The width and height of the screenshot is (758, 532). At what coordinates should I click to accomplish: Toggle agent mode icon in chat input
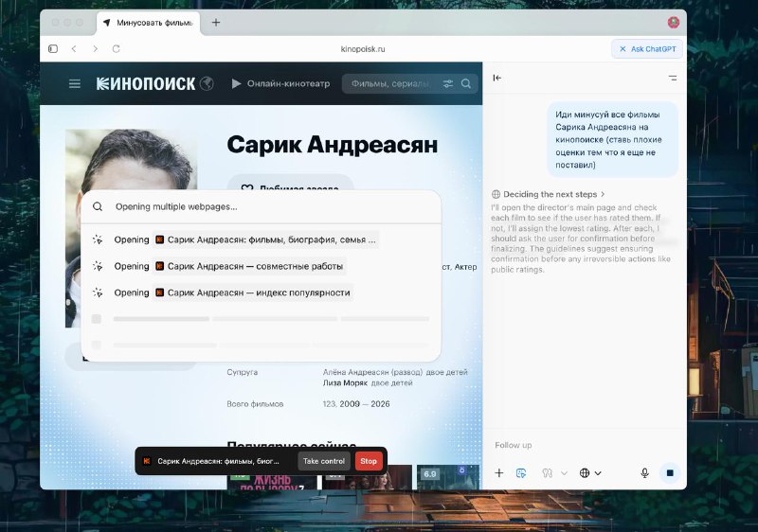click(521, 472)
